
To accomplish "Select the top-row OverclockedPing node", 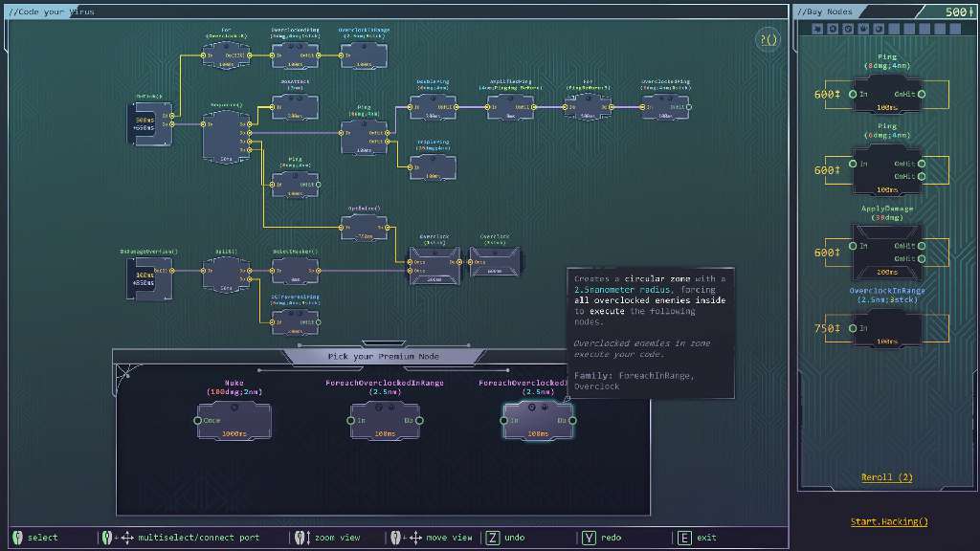I will (295, 55).
